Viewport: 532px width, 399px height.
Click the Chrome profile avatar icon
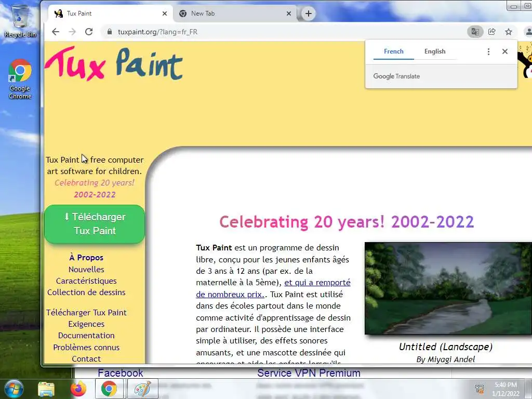(x=528, y=32)
